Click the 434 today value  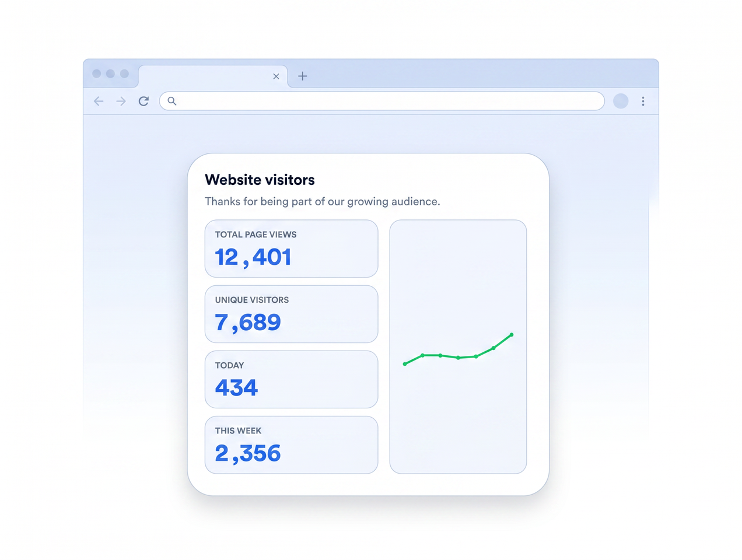[x=236, y=387]
